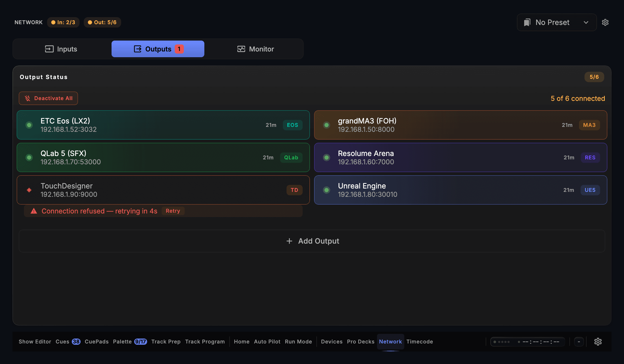Click Retry for TouchDesigner connection
The height and width of the screenshot is (364, 624).
click(173, 211)
